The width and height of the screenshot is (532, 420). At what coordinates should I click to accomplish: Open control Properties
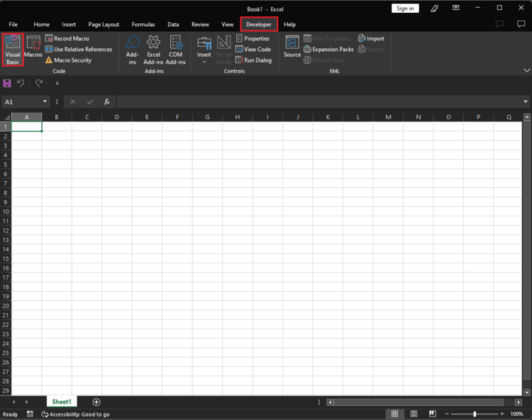(x=253, y=38)
